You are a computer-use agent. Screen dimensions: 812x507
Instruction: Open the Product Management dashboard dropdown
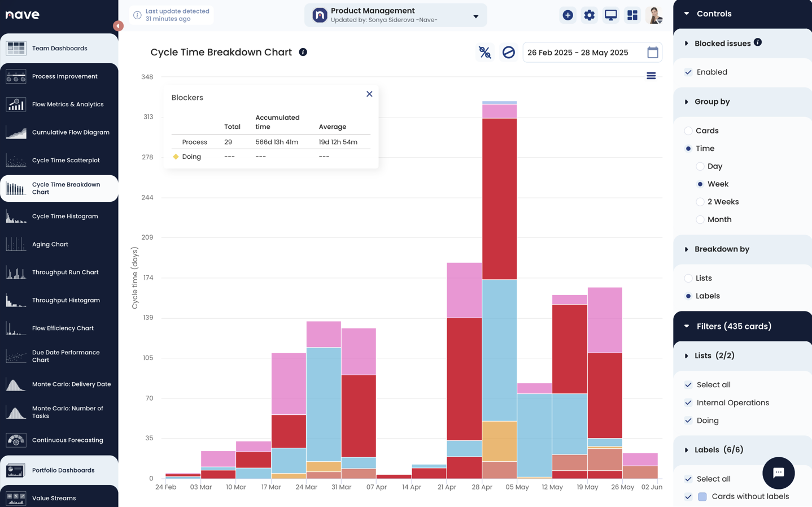coord(475,16)
